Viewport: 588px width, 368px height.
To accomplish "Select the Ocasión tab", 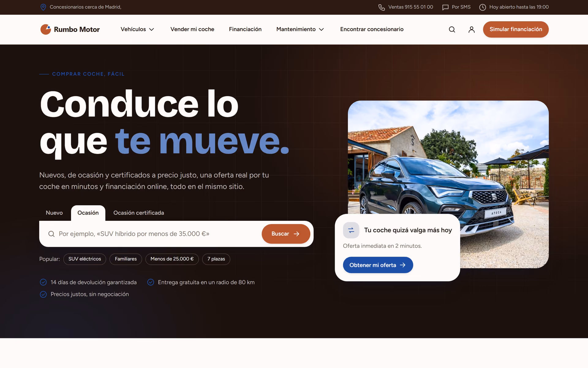I will pyautogui.click(x=88, y=213).
